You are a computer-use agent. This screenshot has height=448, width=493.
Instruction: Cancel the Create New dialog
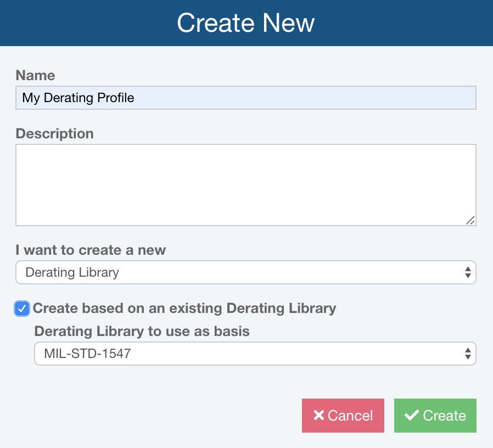click(343, 415)
